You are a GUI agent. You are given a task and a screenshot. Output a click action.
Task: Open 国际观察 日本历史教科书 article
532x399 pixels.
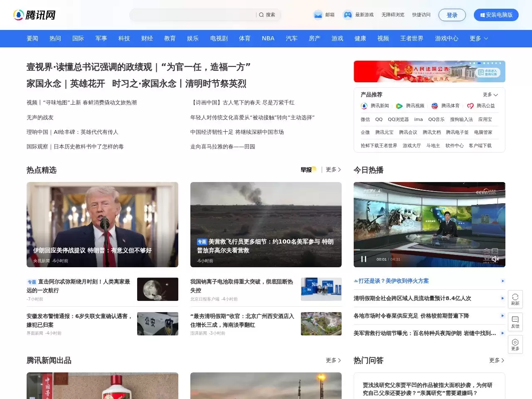click(x=75, y=147)
